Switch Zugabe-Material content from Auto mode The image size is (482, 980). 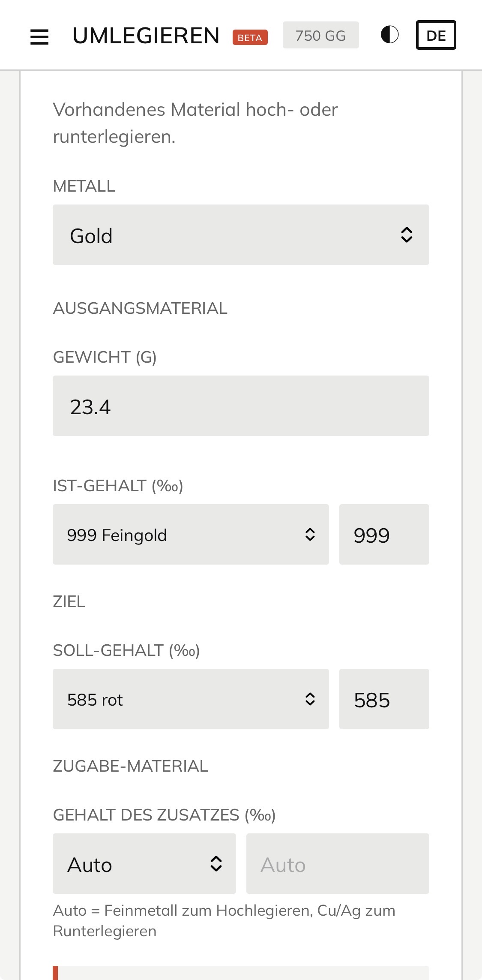(144, 864)
